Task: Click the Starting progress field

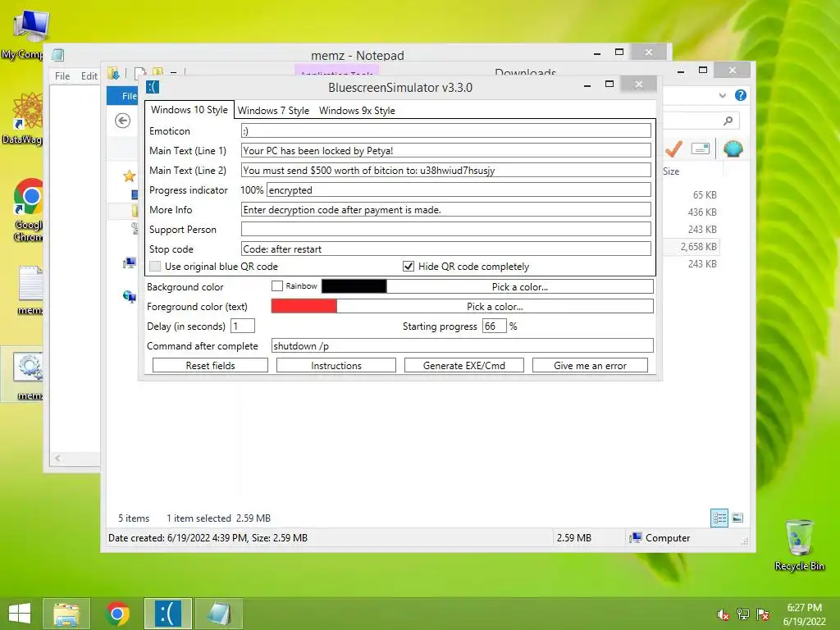Action: coord(494,326)
